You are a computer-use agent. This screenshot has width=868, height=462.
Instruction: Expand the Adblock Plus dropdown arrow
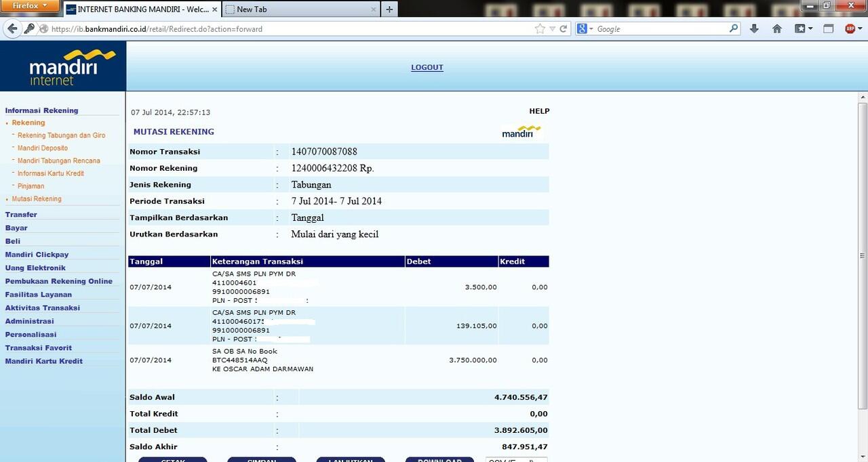[861, 29]
